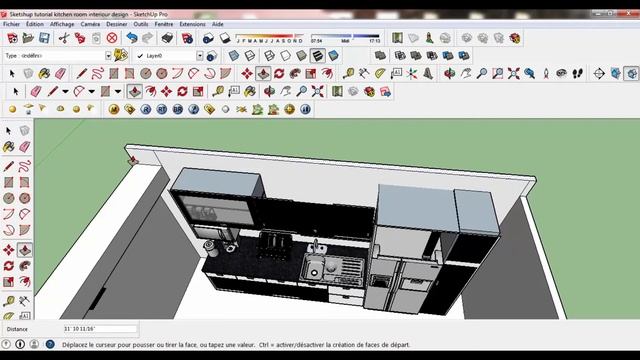
Task: Select the Dimensions tool in left toolbar
Action: tap(24, 301)
